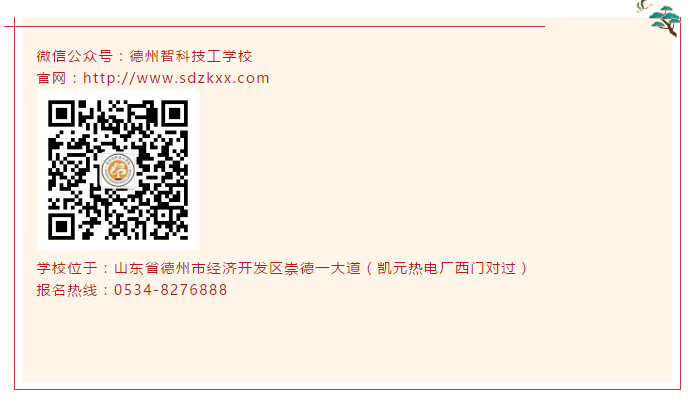Click the empty beige area below hotline
Viewport: 693px width, 401px height.
coord(347,340)
